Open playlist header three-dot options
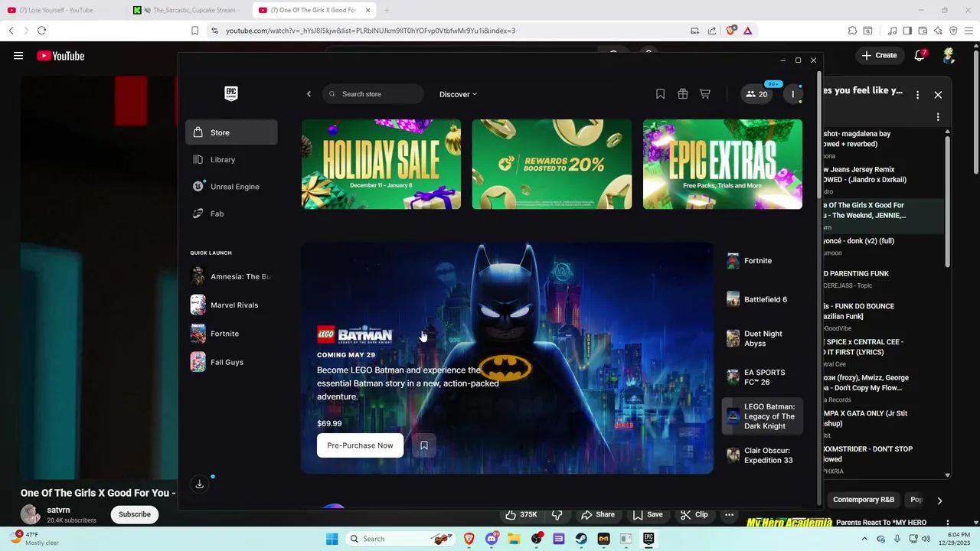The height and width of the screenshot is (551, 980). (917, 95)
